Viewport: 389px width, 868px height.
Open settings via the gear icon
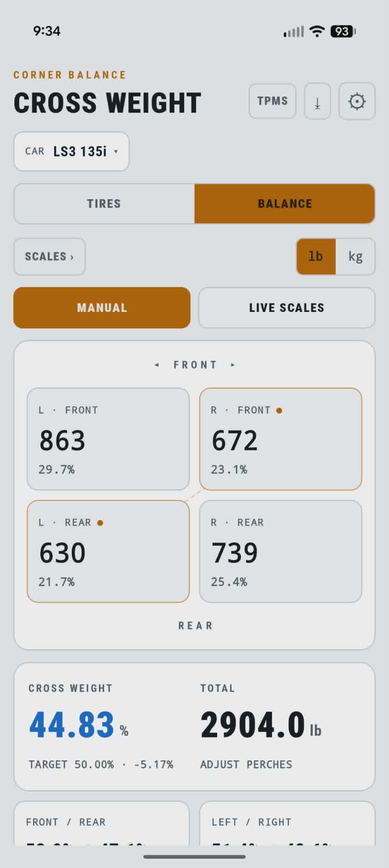(357, 101)
